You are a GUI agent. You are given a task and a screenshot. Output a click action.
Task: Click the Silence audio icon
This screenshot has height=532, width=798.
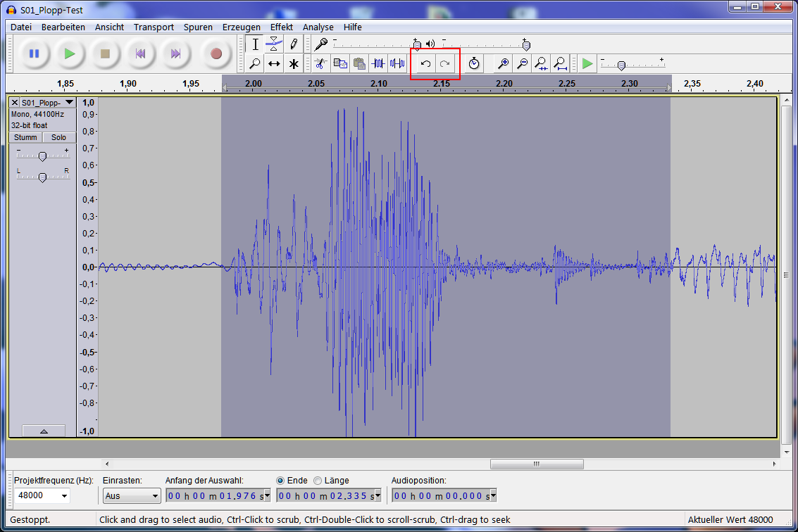point(397,63)
